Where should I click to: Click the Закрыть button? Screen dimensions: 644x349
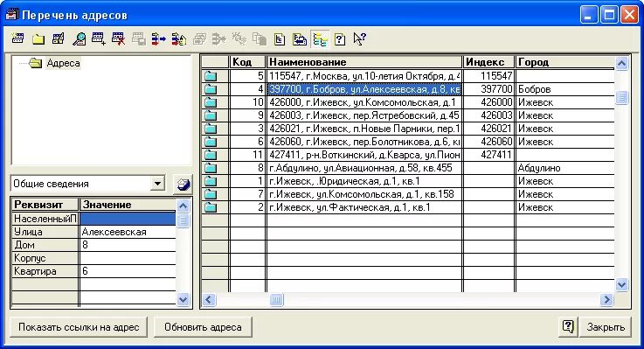point(606,327)
